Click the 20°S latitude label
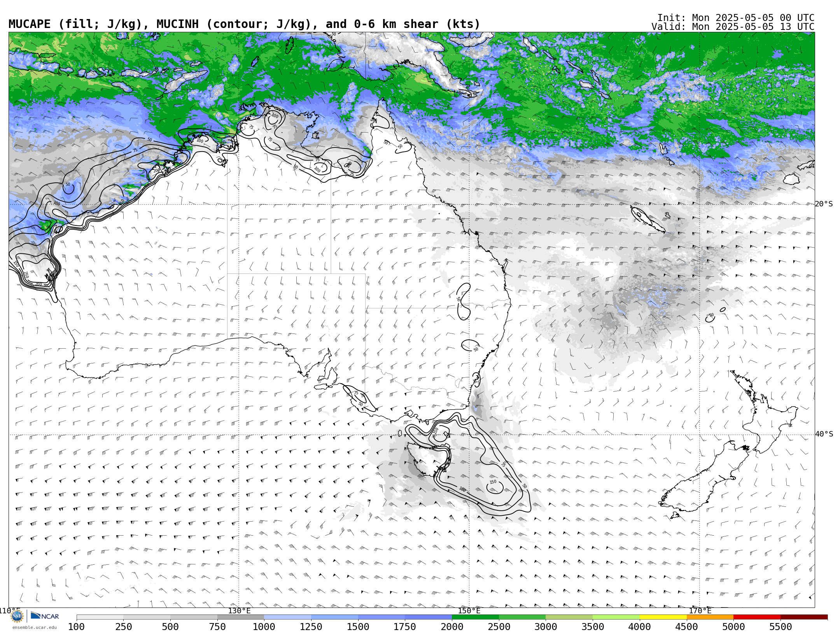The image size is (840, 632). 824,204
